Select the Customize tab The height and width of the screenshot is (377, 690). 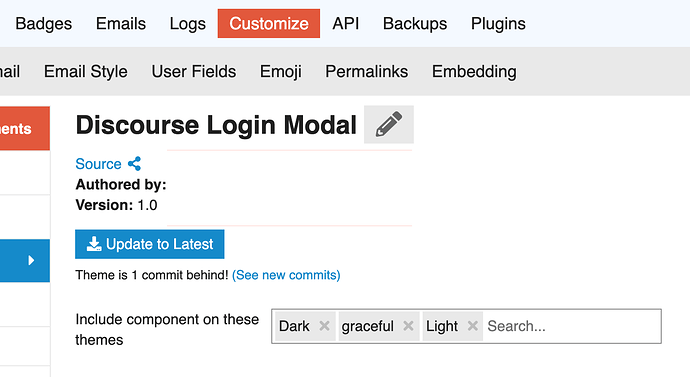pyautogui.click(x=269, y=23)
